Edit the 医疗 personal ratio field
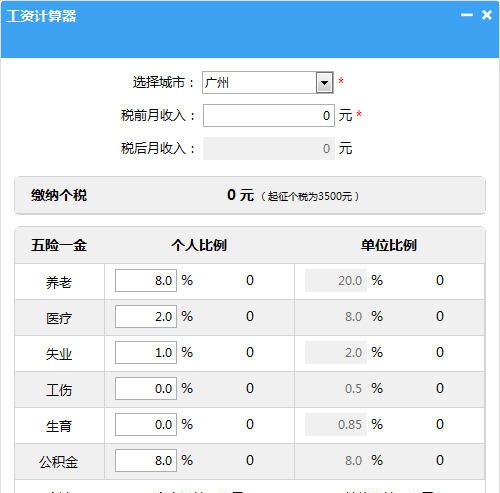Viewport: 500px width, 493px height. point(146,316)
